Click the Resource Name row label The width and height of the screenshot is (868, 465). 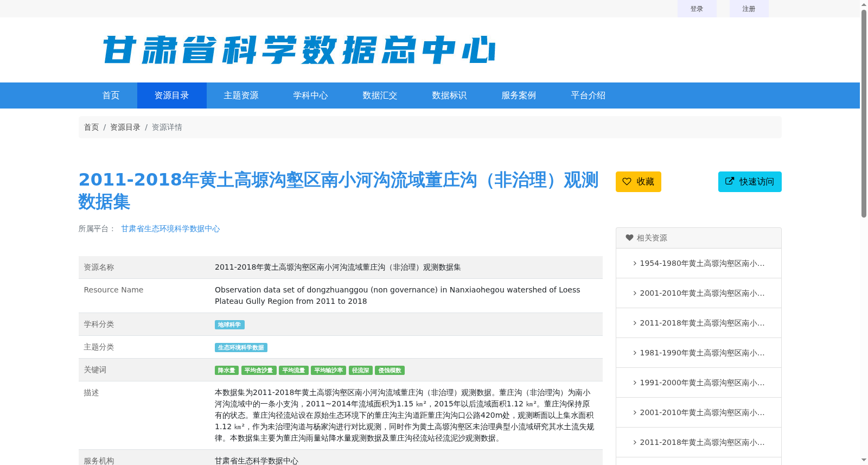click(113, 290)
